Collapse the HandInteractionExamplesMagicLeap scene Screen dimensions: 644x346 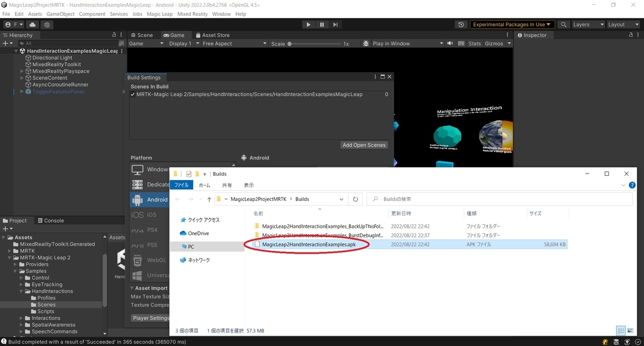[x=16, y=51]
